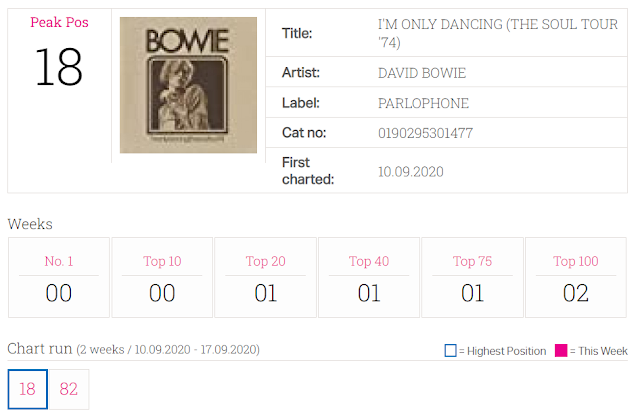Click the David Bowie artist name
640x413 pixels.
coord(422,73)
